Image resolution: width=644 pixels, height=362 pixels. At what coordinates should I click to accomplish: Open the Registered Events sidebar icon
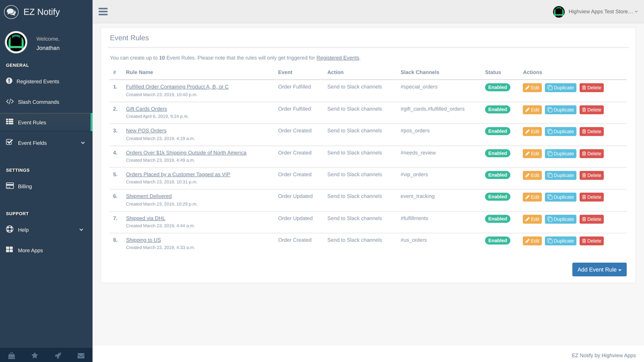[11, 81]
